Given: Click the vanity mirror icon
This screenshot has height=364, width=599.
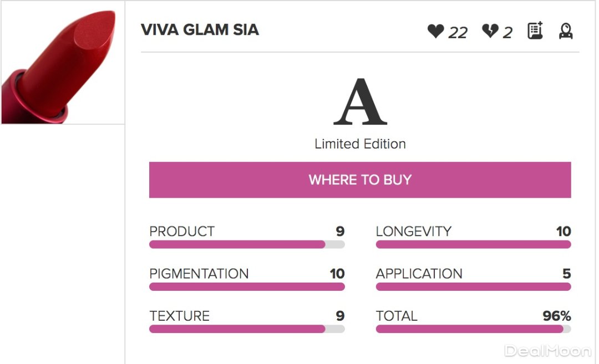Looking at the screenshot, I should pos(566,30).
